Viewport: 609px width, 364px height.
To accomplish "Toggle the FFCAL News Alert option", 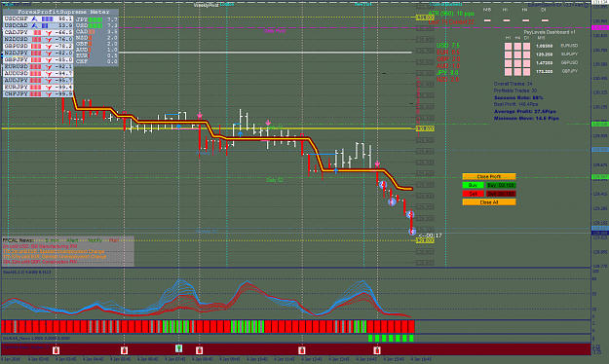I will pyautogui.click(x=72, y=240).
